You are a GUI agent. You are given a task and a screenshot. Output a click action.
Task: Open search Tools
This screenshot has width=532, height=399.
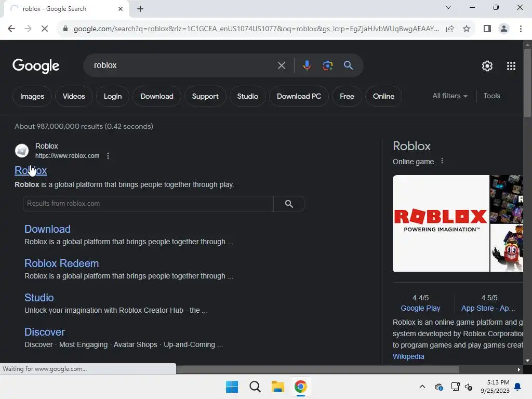(491, 96)
